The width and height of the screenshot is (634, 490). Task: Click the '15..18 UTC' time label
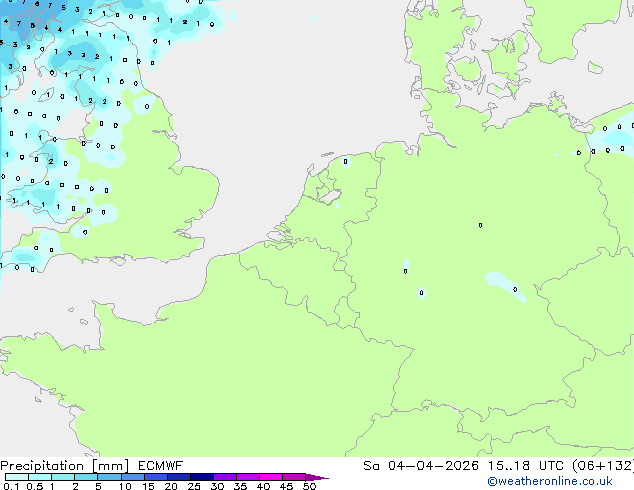click(526, 466)
